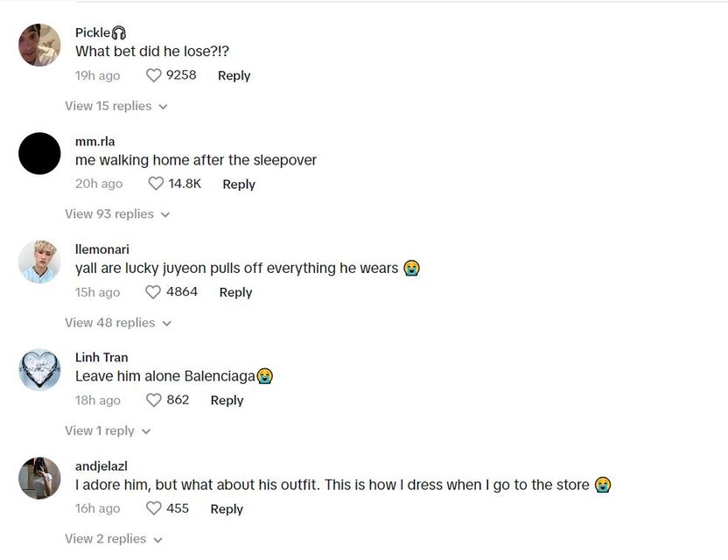This screenshot has width=728, height=560.
Task: Open Pickle's profile picture
Action: coord(39,45)
